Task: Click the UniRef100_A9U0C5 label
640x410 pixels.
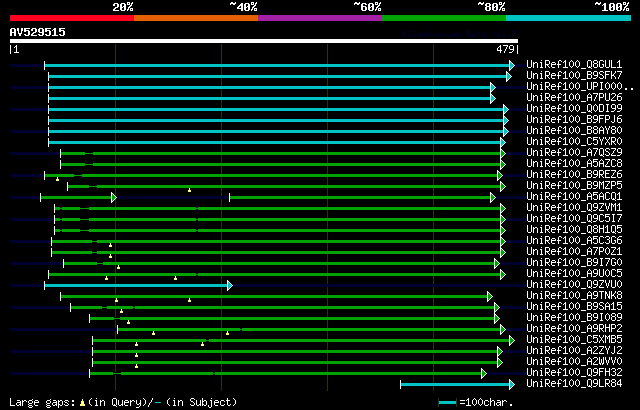Action: point(574,274)
